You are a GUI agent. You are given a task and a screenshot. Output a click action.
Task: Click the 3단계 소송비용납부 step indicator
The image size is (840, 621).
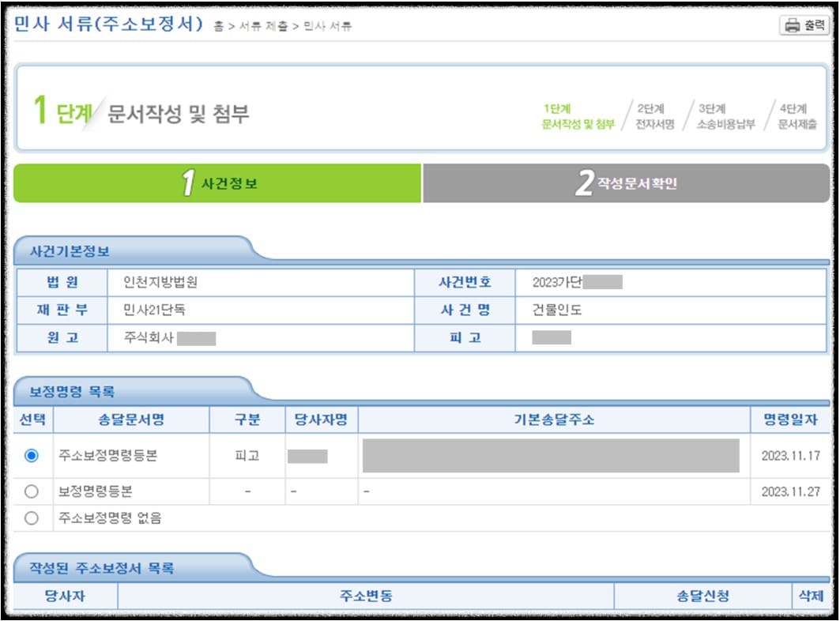tap(725, 116)
